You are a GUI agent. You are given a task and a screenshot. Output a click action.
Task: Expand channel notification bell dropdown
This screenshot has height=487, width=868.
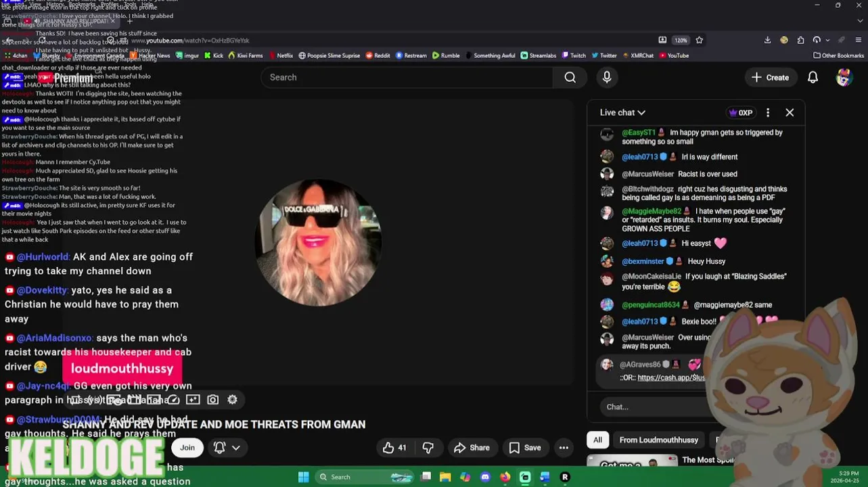click(235, 448)
